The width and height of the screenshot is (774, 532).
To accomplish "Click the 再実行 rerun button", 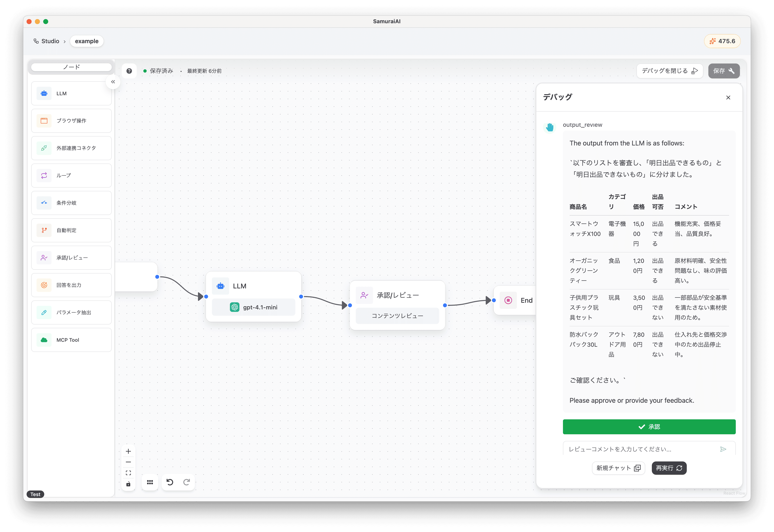I will coord(668,468).
